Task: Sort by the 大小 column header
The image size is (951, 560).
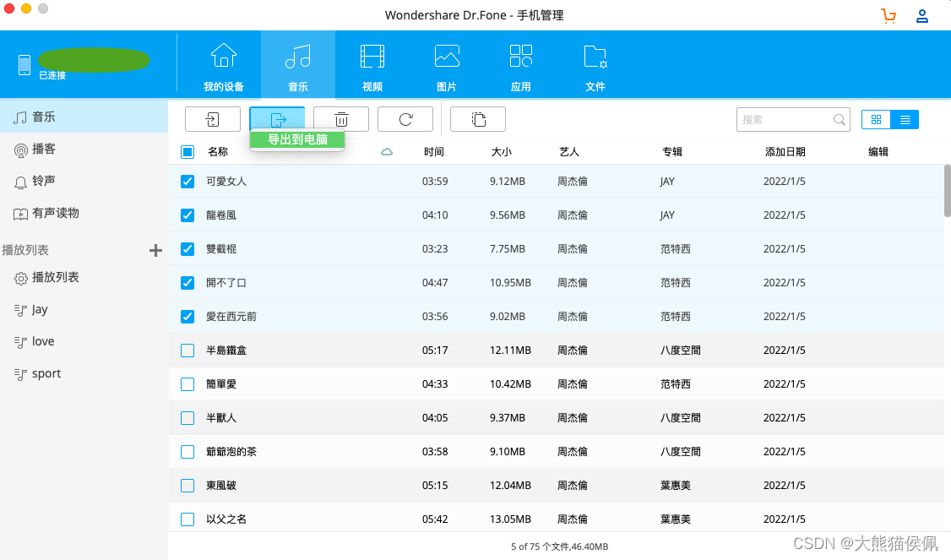Action: coord(501,152)
